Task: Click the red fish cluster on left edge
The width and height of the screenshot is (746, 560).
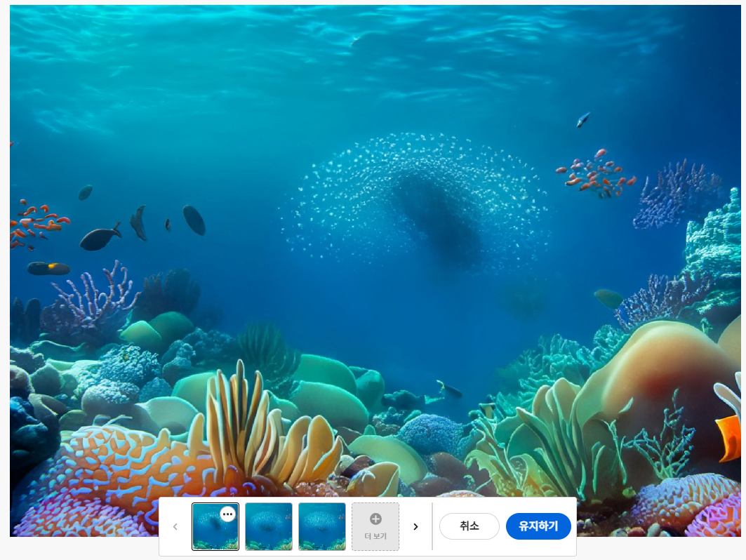Action: point(35,222)
